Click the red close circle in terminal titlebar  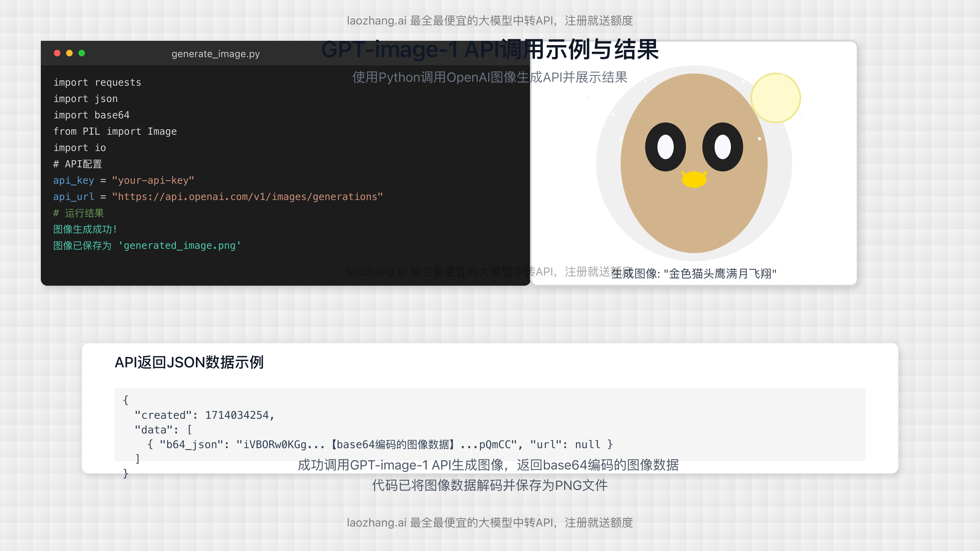(x=57, y=54)
